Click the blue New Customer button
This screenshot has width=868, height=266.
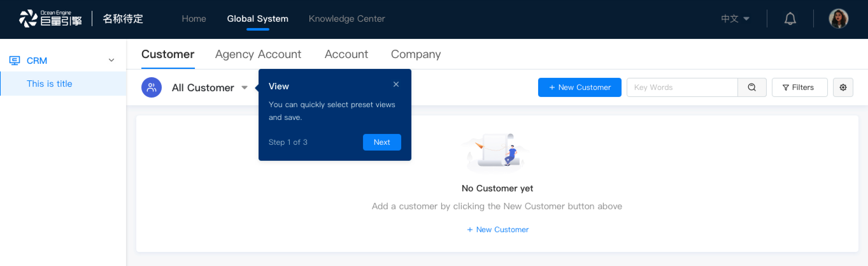(x=580, y=87)
